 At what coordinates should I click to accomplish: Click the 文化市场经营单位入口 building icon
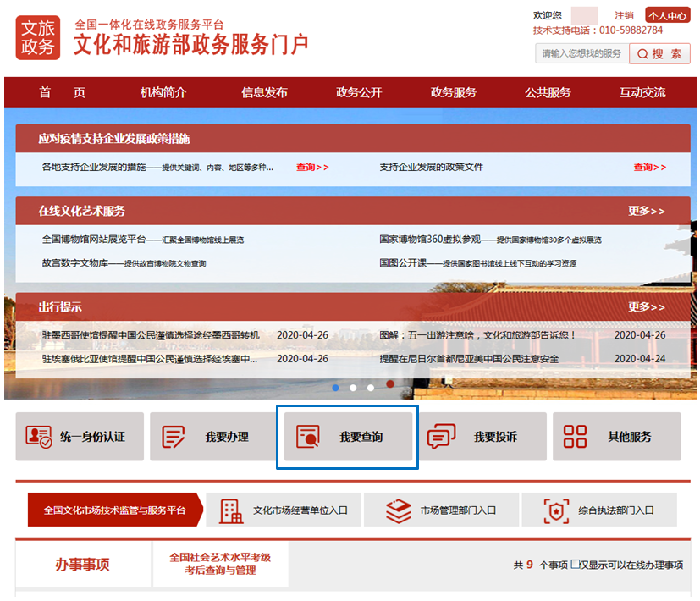pos(230,510)
